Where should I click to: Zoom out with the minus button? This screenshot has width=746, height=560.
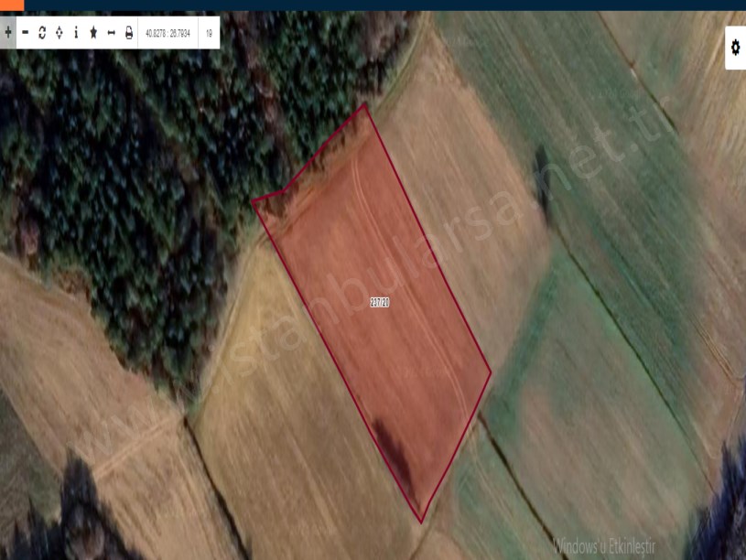tap(25, 33)
